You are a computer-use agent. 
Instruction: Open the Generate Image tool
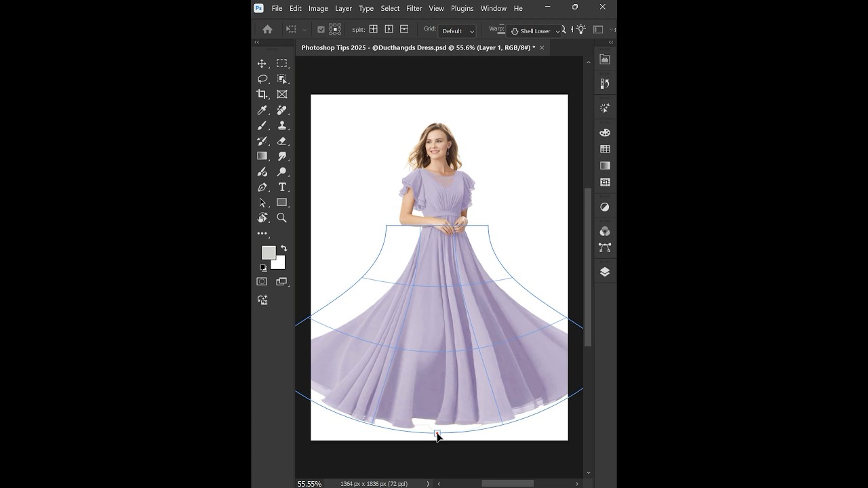coord(262,300)
